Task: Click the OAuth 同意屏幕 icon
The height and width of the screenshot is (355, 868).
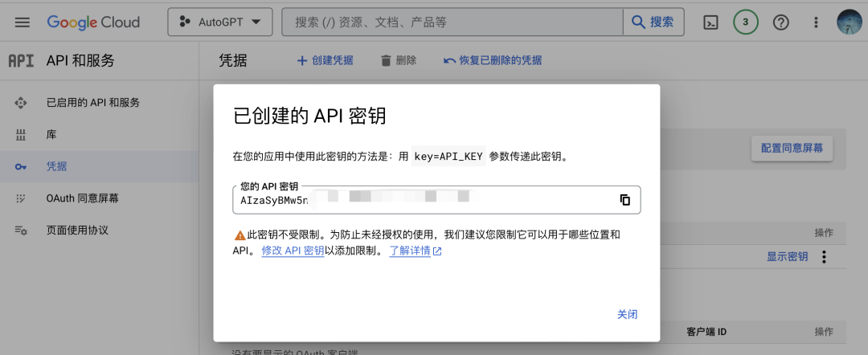Action: (x=20, y=198)
